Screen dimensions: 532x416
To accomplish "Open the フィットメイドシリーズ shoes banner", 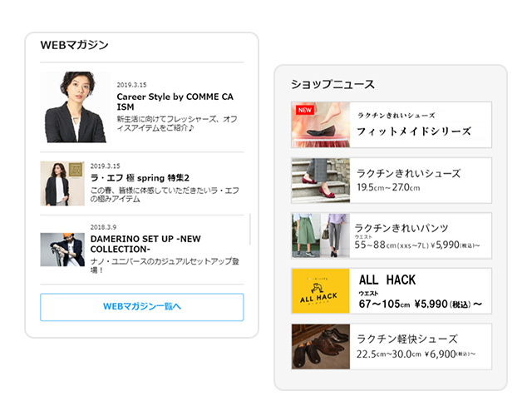I will pos(413,125).
